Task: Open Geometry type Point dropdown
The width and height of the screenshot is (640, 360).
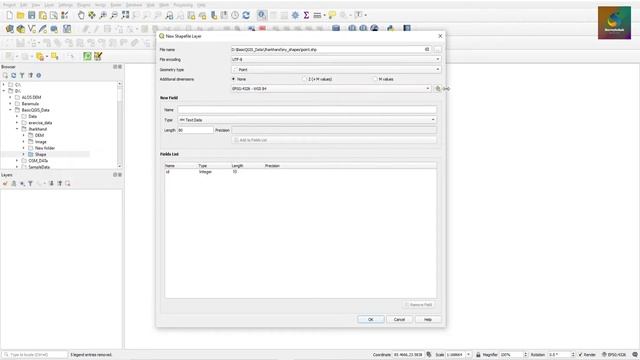Action: click(x=336, y=69)
